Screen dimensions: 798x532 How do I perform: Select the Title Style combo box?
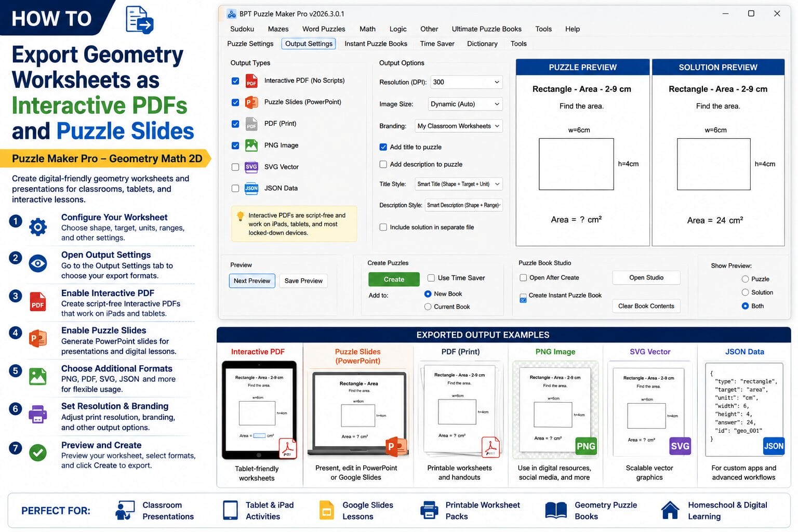tap(458, 184)
